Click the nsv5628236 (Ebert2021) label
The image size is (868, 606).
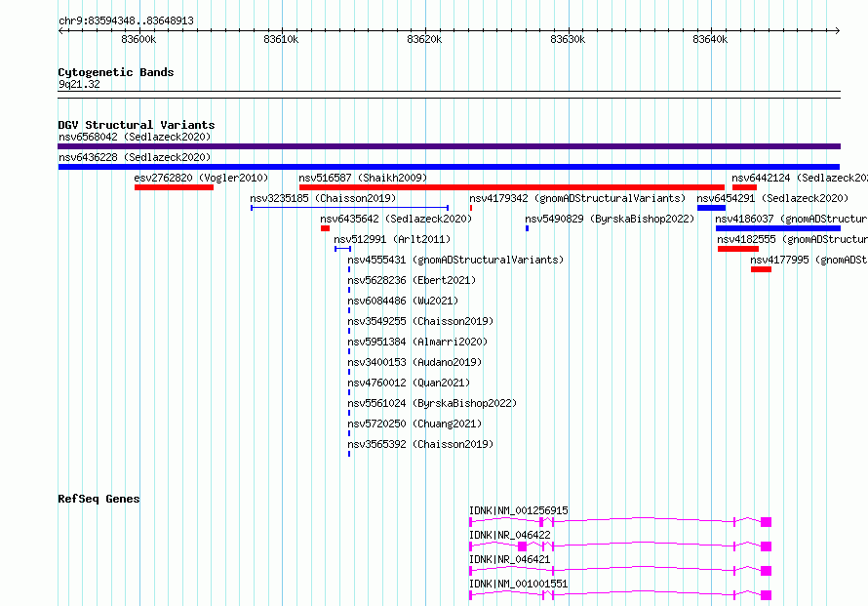(412, 280)
